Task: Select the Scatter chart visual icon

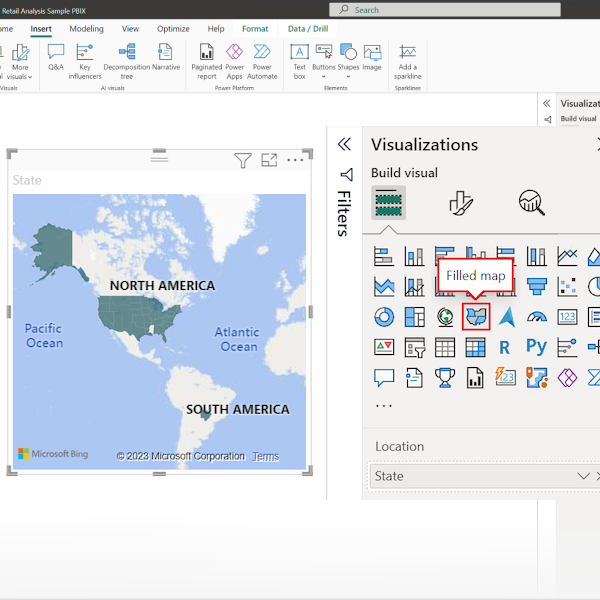Action: [x=567, y=287]
